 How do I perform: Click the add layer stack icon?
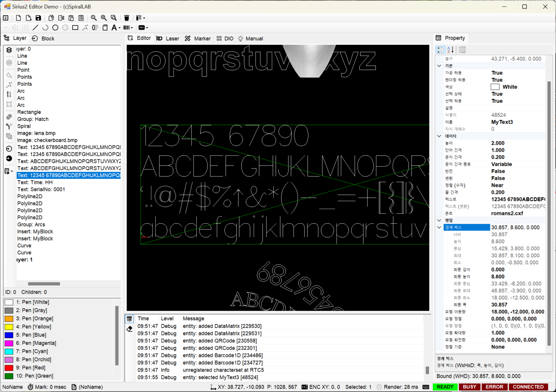9,50
